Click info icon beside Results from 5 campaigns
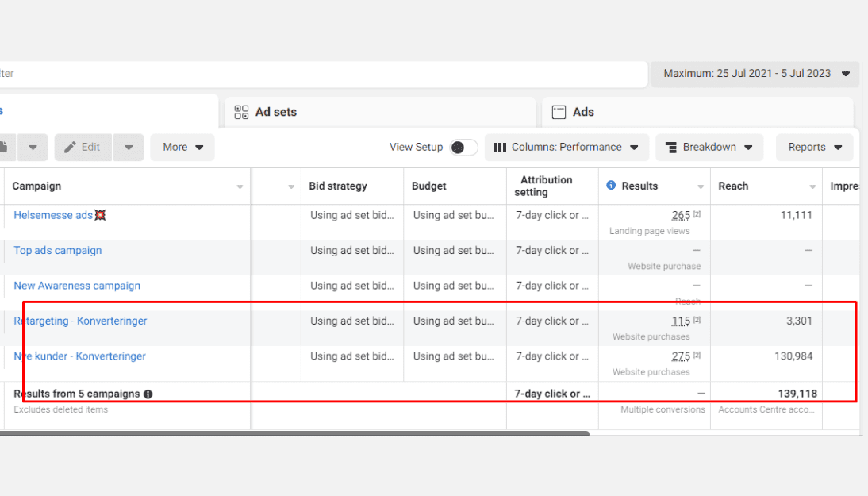This screenshot has height=496, width=868. click(x=148, y=394)
